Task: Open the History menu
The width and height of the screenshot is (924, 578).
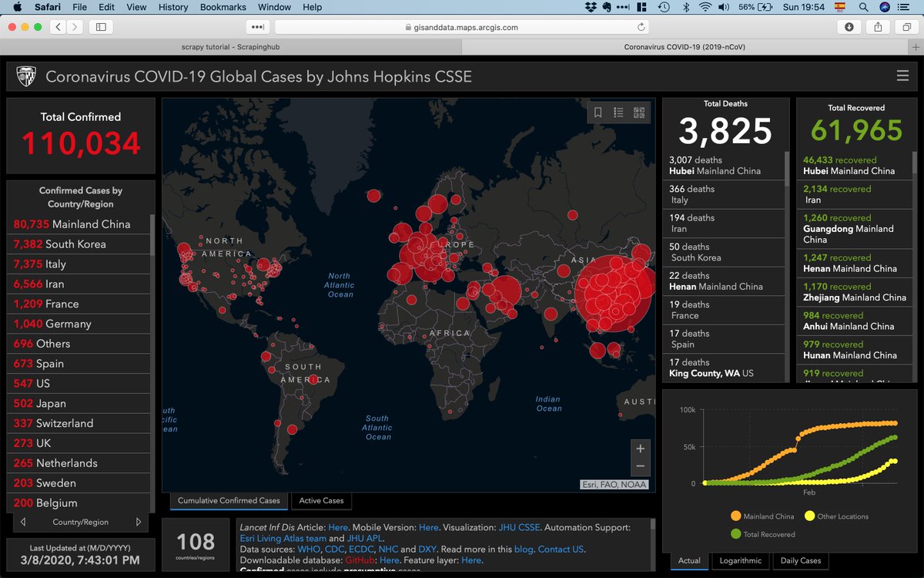Action: click(x=172, y=7)
